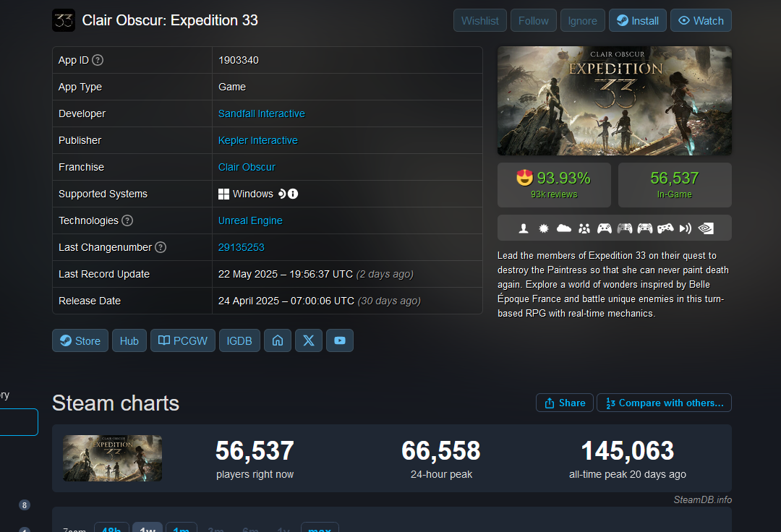
Task: Open the homepage via the house icon
Action: pyautogui.click(x=278, y=340)
